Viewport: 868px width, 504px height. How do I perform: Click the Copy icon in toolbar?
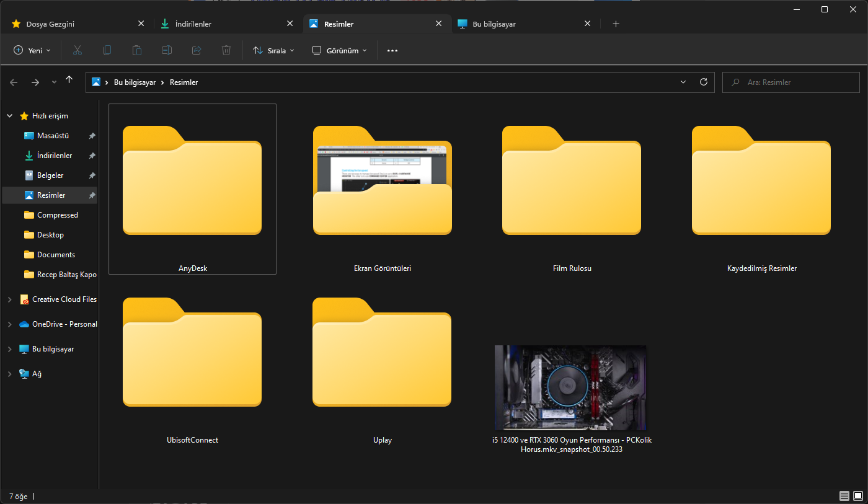107,50
